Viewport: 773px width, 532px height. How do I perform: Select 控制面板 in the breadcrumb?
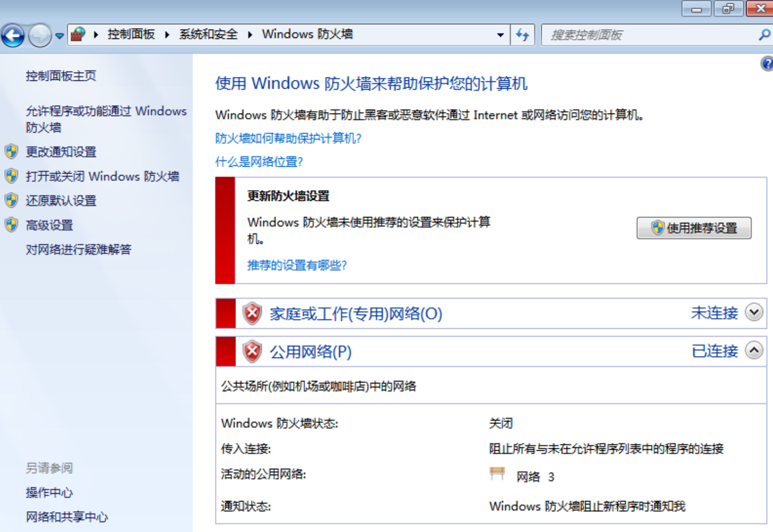click(131, 34)
